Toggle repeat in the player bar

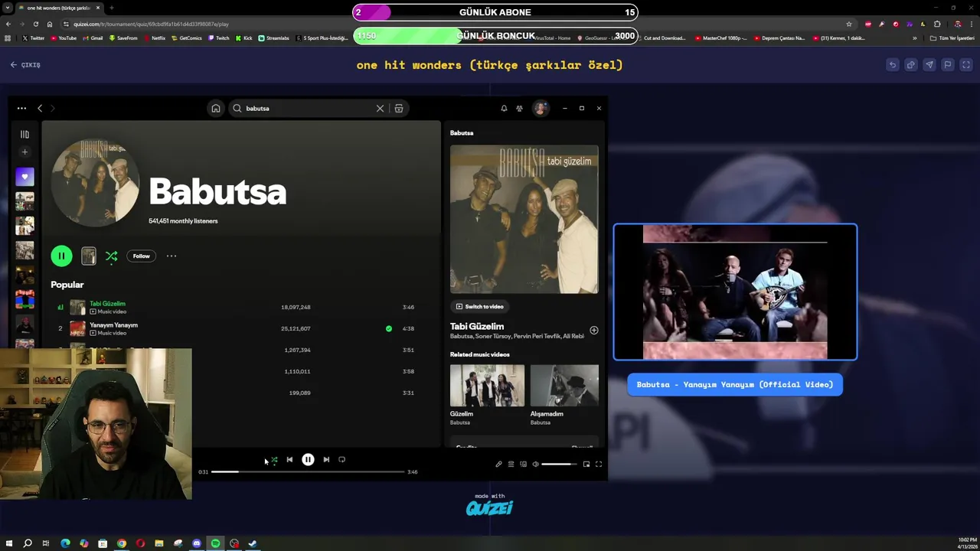pyautogui.click(x=342, y=460)
